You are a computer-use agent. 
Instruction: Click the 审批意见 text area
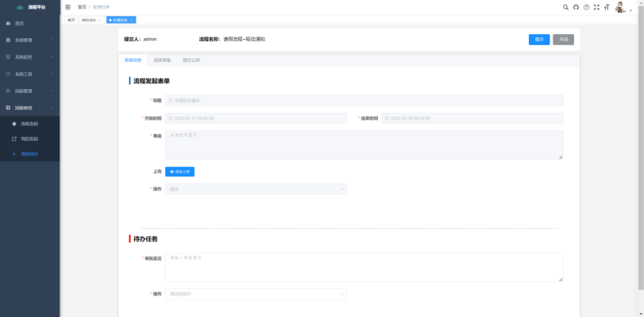point(364,267)
